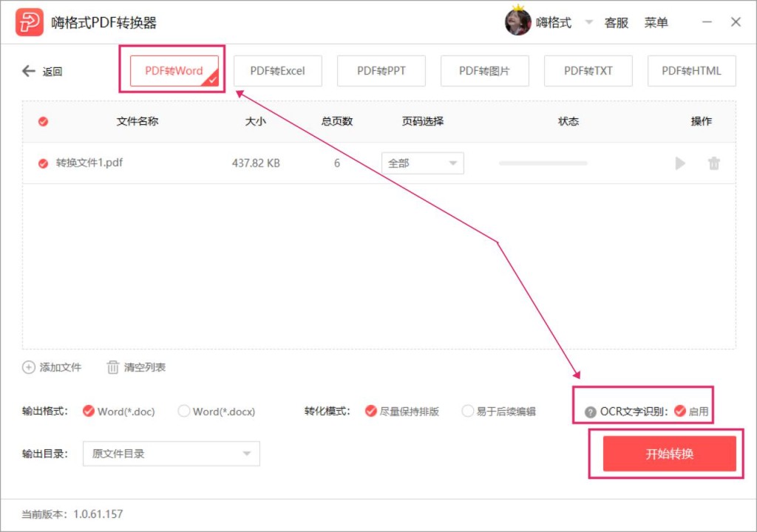
Task: Click the 清空列表 link
Action: pos(145,367)
